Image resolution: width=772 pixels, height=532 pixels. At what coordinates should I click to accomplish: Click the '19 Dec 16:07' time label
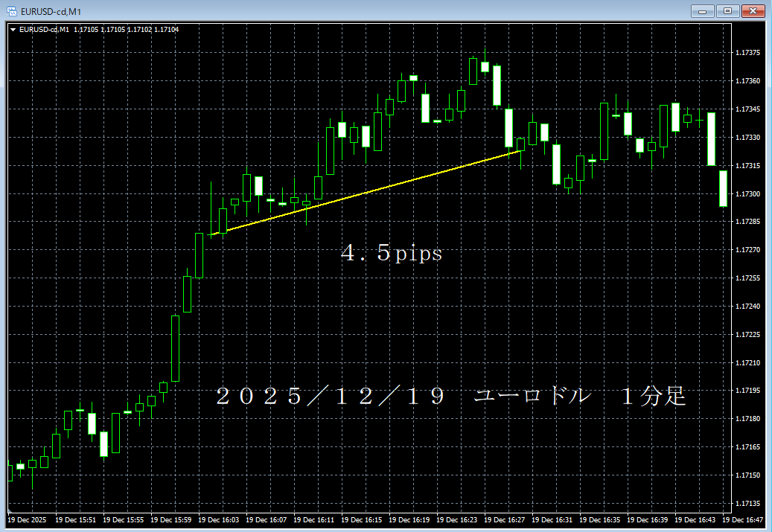(267, 519)
